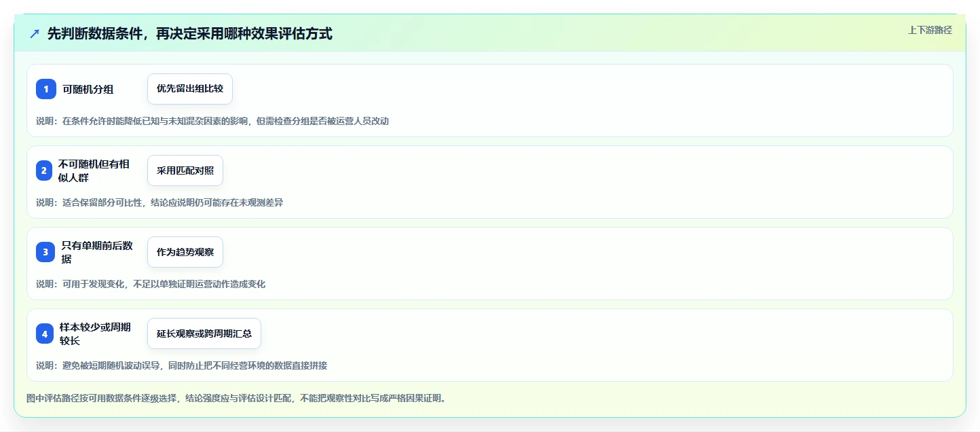Screen dimensions: 980x432
Task: Click the note mentioning 未观测差异 in step 2
Action: [x=159, y=202]
